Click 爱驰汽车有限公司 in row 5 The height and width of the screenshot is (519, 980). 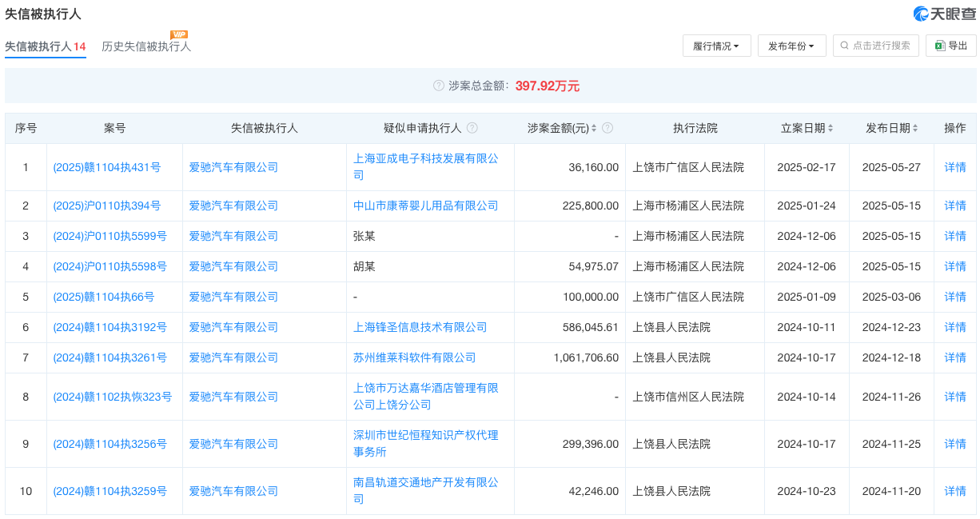coord(233,297)
